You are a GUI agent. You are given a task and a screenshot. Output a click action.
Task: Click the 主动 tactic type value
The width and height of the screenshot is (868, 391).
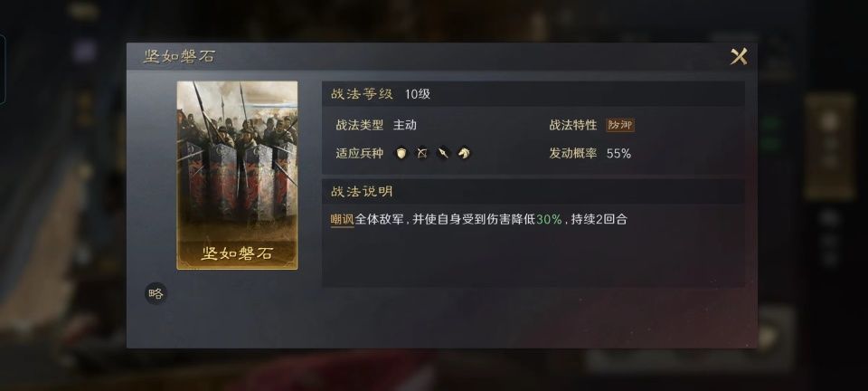(405, 125)
